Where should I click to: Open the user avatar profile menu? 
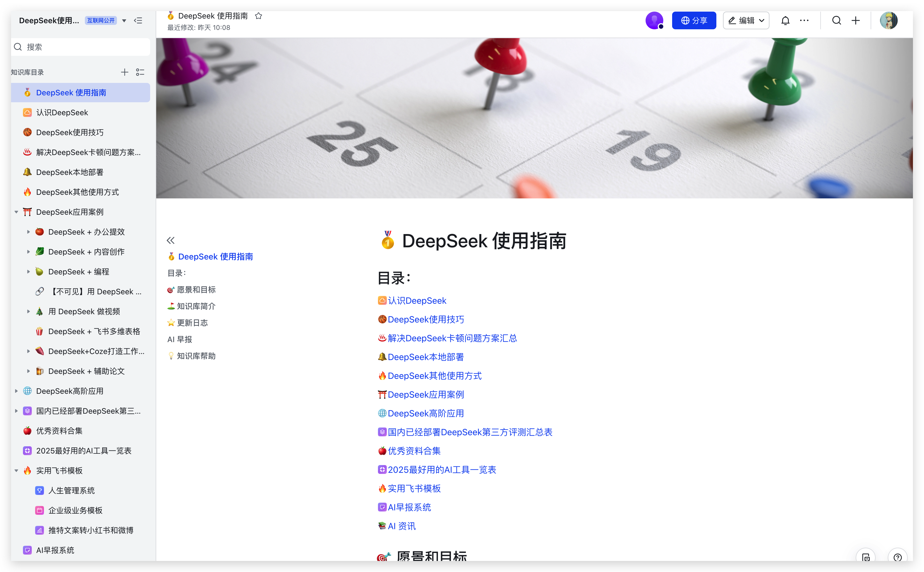888,20
